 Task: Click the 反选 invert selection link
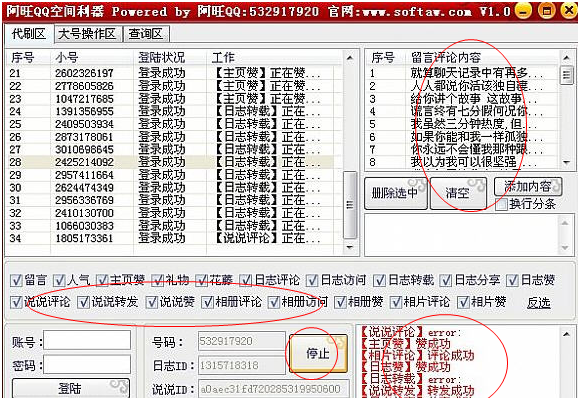coord(539,303)
